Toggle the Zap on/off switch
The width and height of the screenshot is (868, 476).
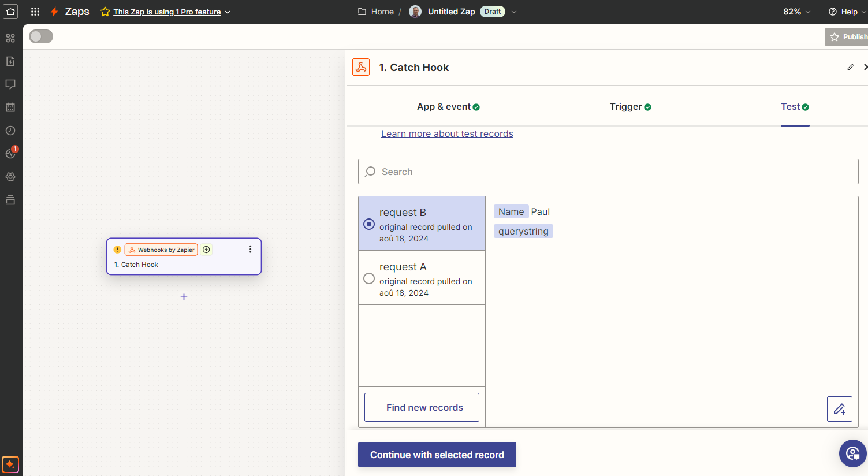[41, 36]
